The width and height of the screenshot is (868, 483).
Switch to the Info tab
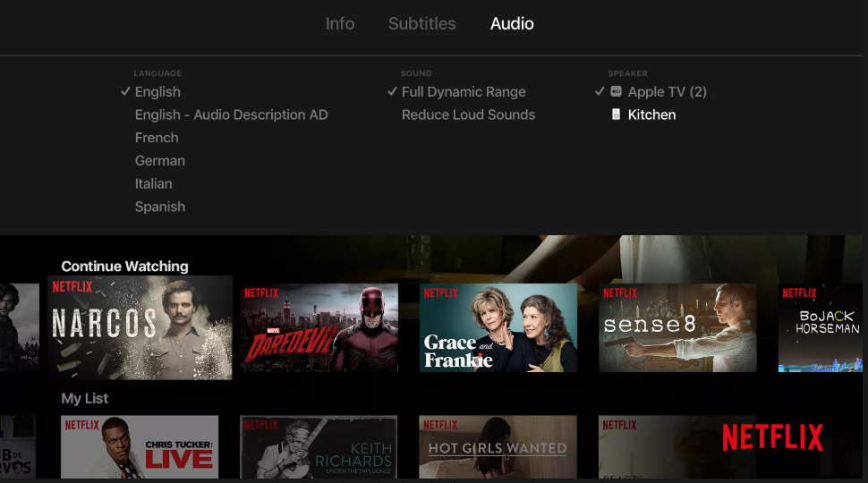[340, 24]
